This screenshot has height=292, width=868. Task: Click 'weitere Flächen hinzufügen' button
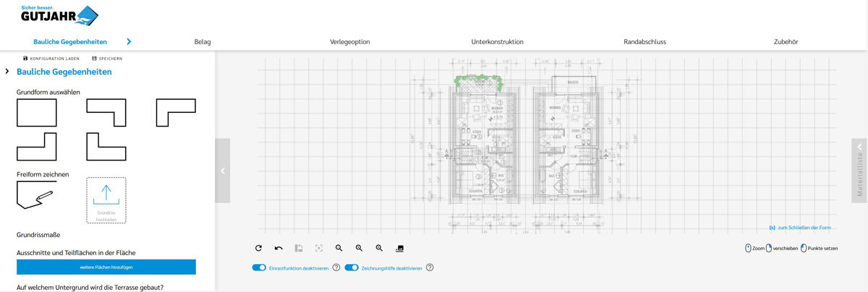coord(106,267)
